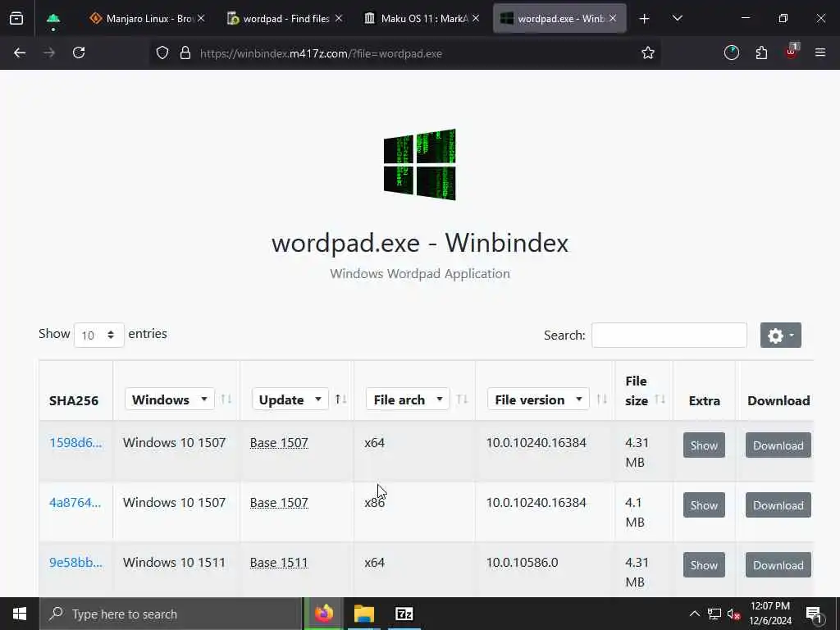
Task: Click the address bar URL
Action: (321, 53)
